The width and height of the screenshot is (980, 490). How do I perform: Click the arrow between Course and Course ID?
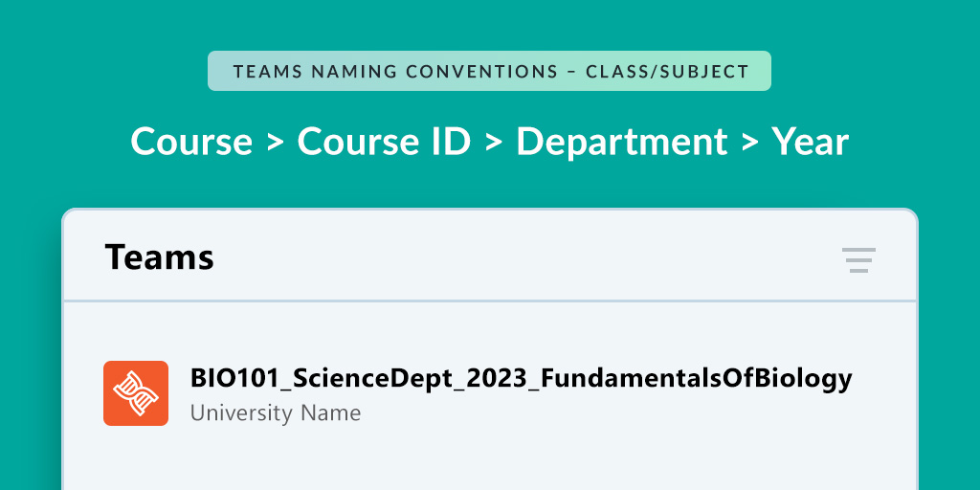[x=275, y=144]
